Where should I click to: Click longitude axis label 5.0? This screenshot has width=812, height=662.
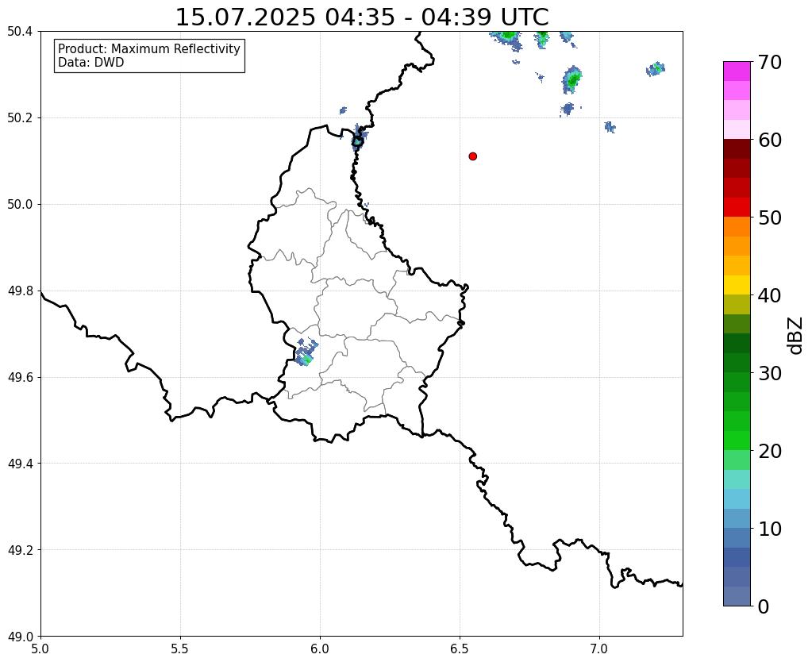point(40,649)
